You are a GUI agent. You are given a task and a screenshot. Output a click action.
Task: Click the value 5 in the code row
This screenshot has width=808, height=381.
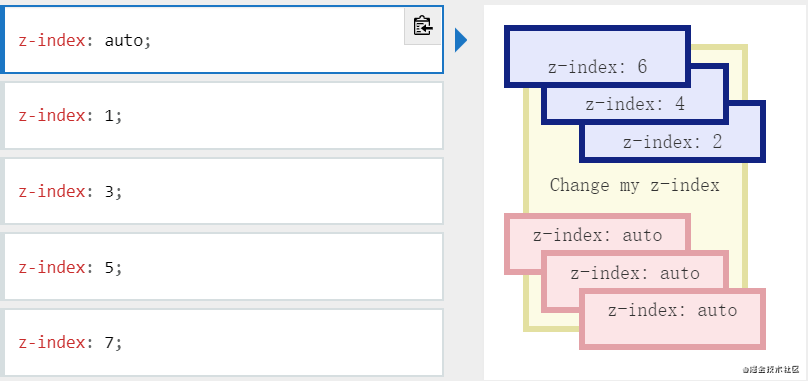[x=109, y=267]
